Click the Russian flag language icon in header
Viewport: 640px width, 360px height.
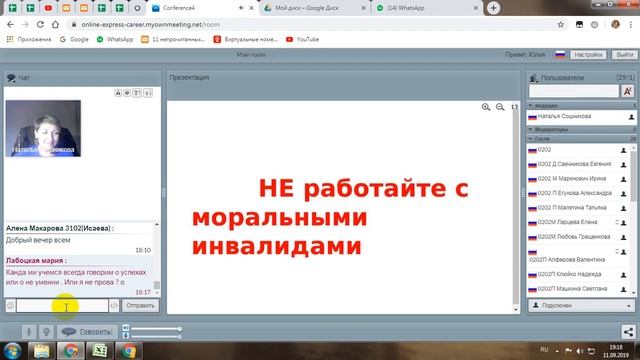point(560,55)
